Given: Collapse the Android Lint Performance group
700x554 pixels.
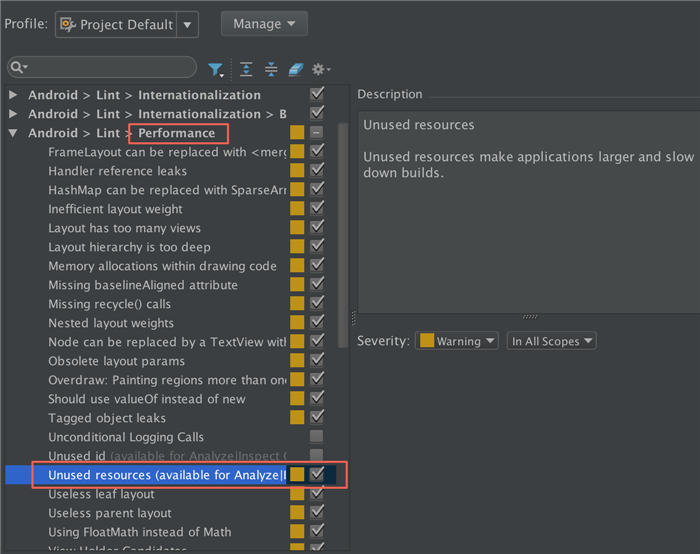Looking at the screenshot, I should [13, 133].
